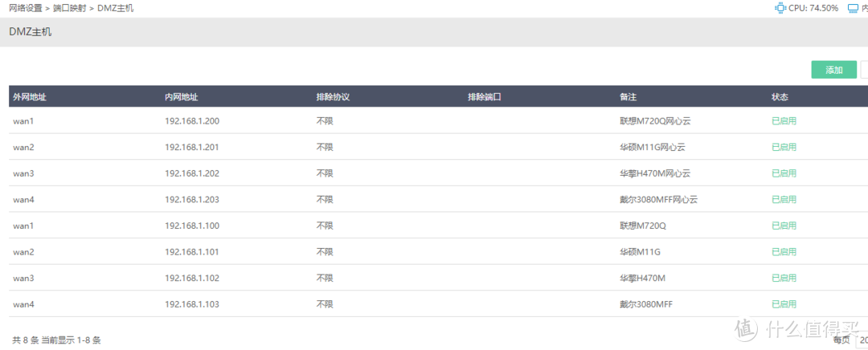The image size is (868, 350).
Task: Sort by 外网地址 column header
Action: 30,97
